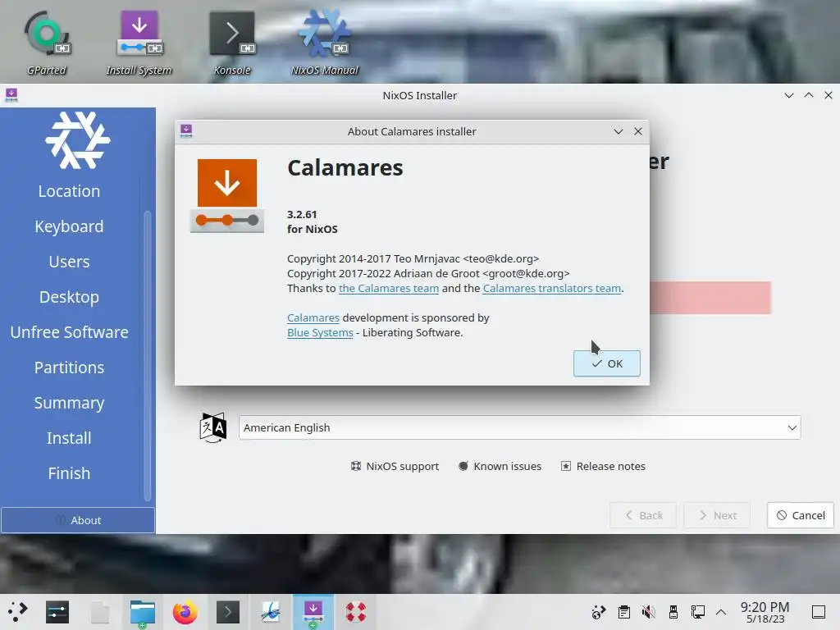Click OK in the About dialog
840x630 pixels.
[x=607, y=363]
